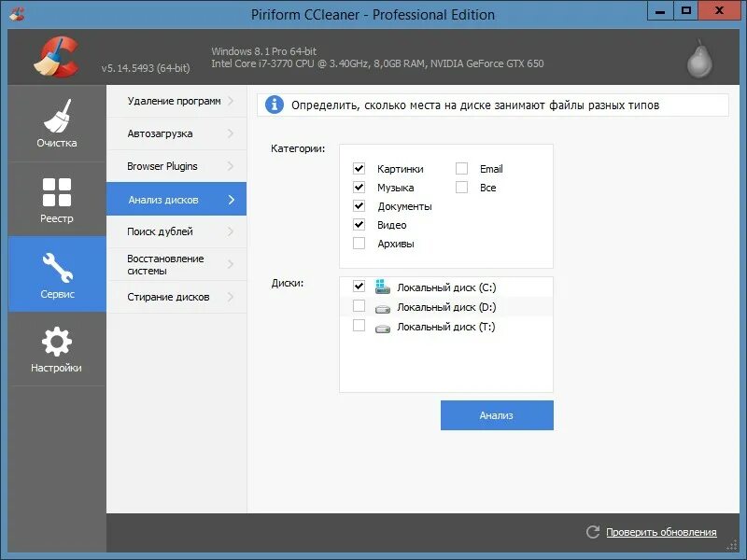
Task: Select the Сервис wrench icon
Action: tap(57, 267)
